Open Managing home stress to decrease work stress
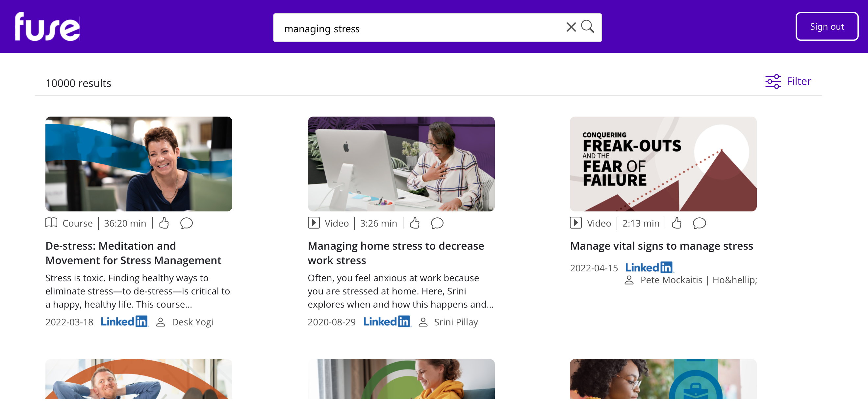This screenshot has width=868, height=411. point(396,253)
